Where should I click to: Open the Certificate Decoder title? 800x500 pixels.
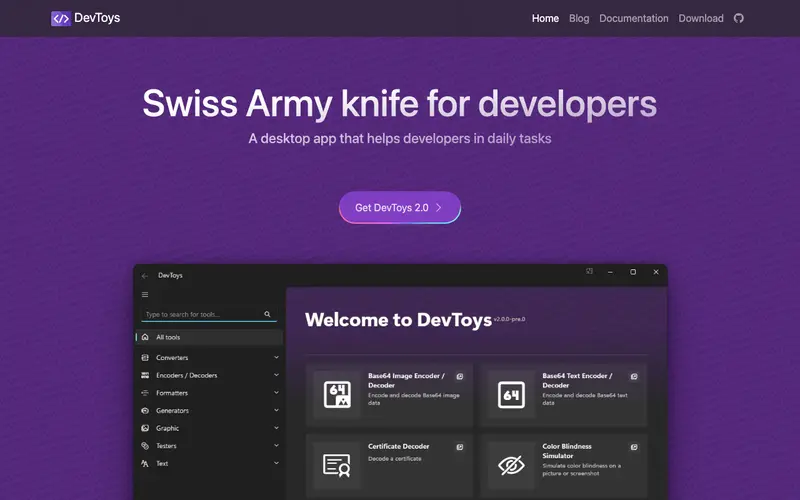398,446
